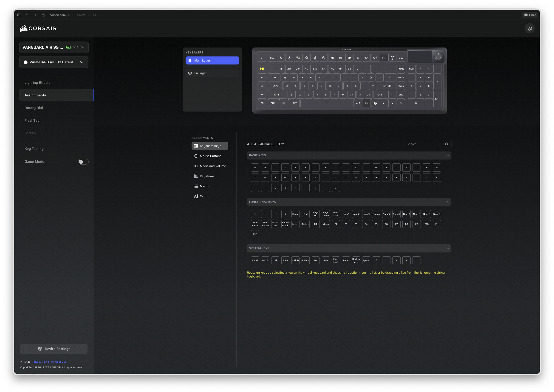The height and width of the screenshot is (392, 554).
Task: Open FlashTap page
Action: click(57, 120)
